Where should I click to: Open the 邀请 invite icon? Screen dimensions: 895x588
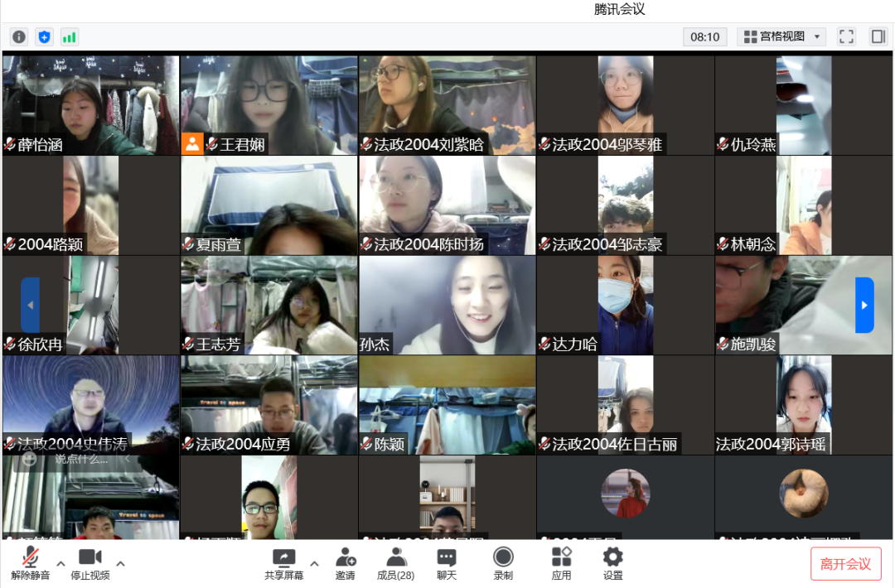tap(346, 563)
